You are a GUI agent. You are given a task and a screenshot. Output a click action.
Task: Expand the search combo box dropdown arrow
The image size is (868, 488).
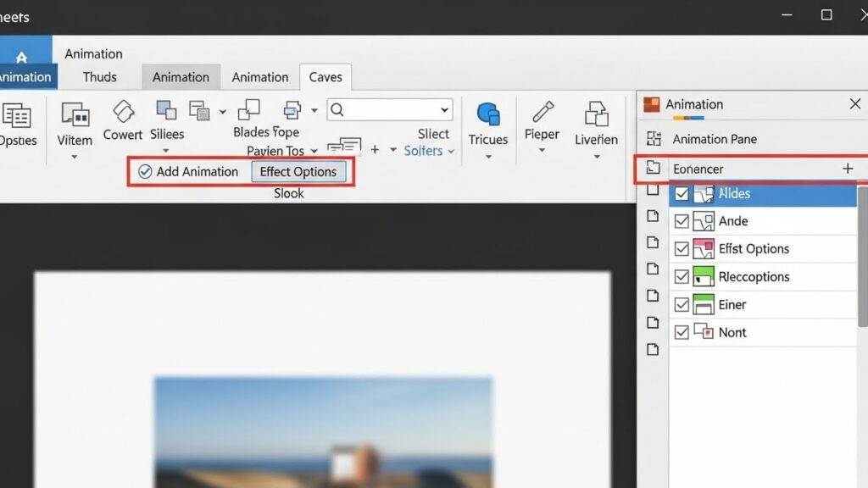click(444, 110)
